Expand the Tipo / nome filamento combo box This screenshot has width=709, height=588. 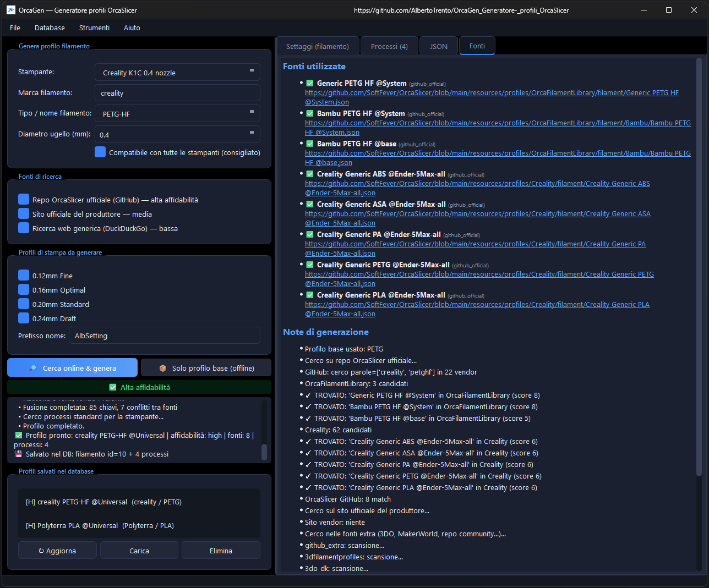pyautogui.click(x=177, y=113)
